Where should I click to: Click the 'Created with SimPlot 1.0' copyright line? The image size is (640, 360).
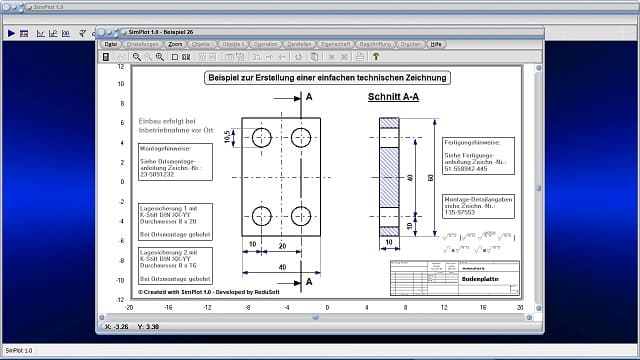coord(209,292)
